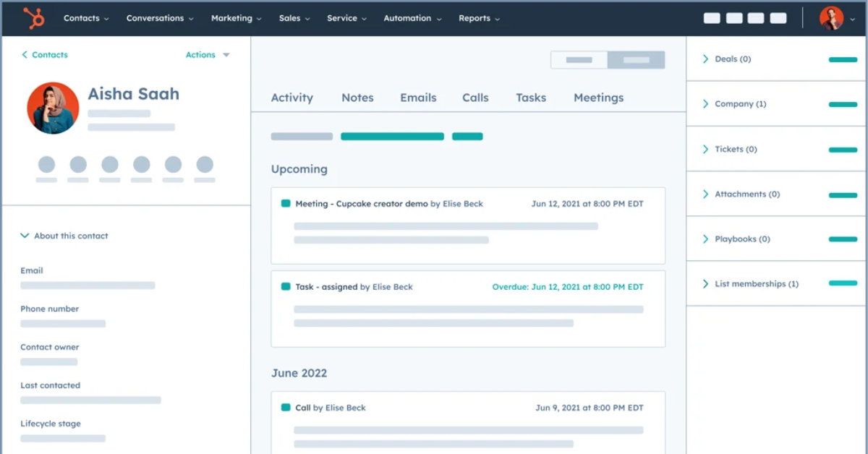Click the Email field label
Viewport: 868px width, 454px height.
click(x=32, y=270)
